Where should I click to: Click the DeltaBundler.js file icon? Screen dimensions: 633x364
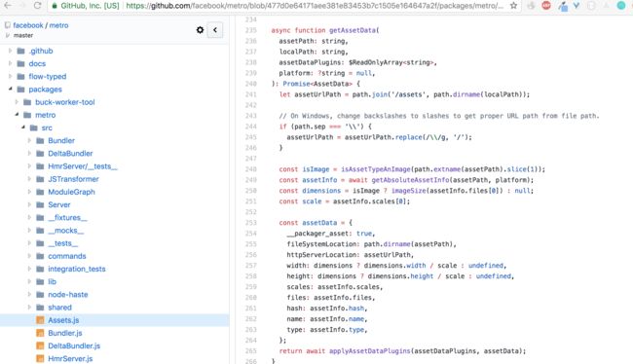(40, 346)
